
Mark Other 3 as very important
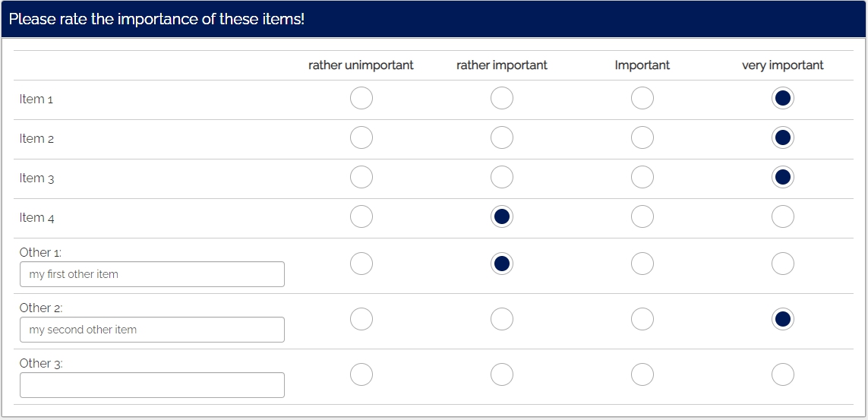click(783, 375)
